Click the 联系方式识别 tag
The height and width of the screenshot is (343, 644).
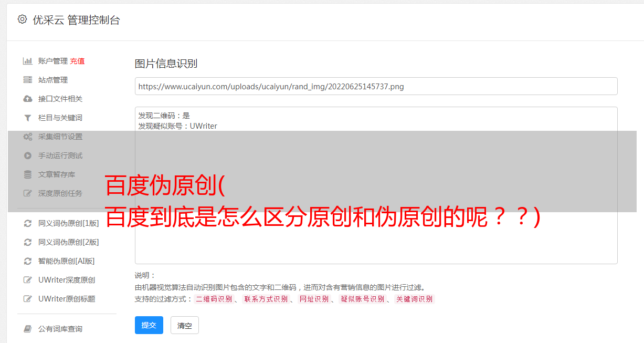tap(266, 299)
